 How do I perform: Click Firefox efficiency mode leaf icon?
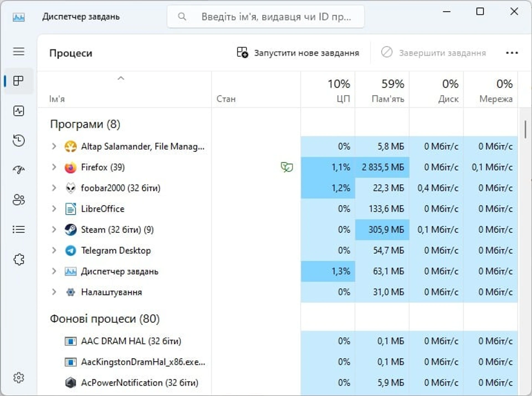(287, 167)
